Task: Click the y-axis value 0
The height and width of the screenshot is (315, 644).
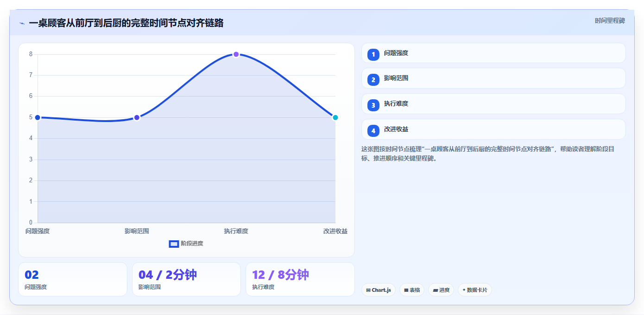Action: 31,222
